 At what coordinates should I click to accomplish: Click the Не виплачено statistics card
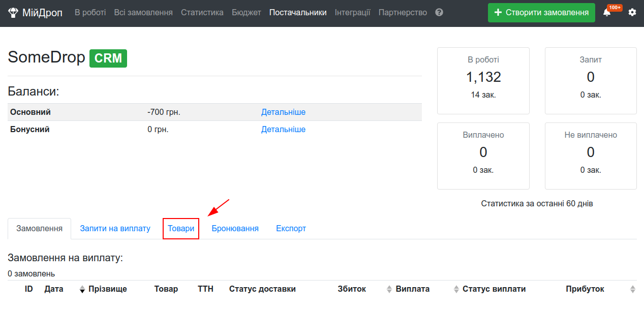591,156
